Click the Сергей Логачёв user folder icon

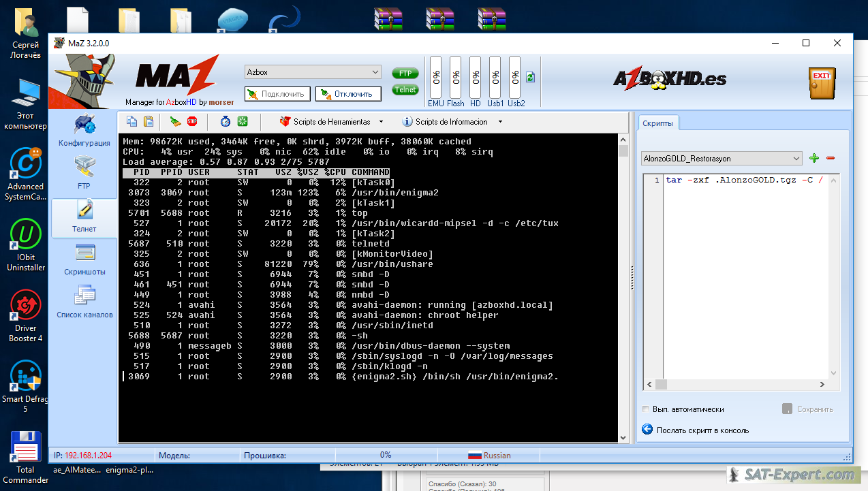pyautogui.click(x=25, y=34)
